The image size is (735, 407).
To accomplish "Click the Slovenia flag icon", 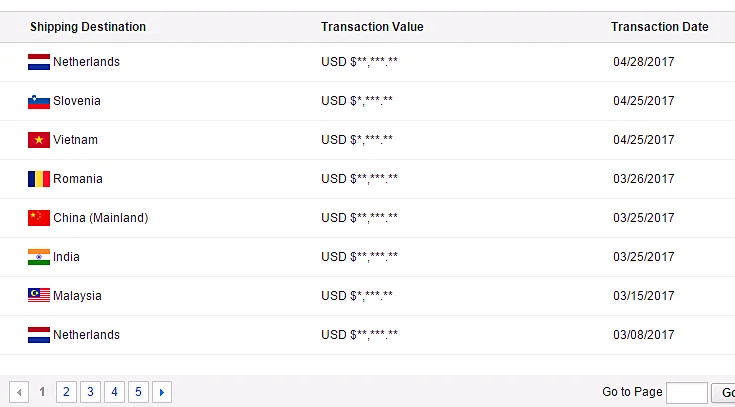I will (x=39, y=101).
